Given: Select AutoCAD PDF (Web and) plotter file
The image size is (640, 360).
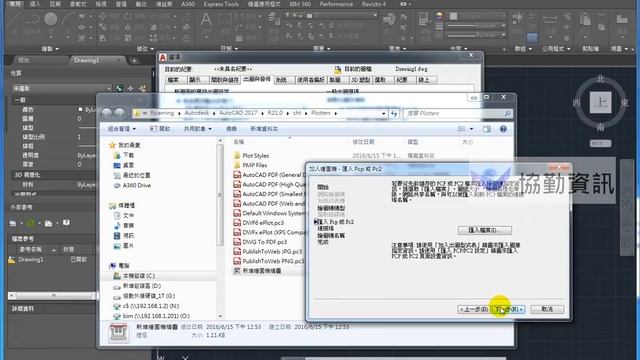Looking at the screenshot, I should click(x=268, y=204).
